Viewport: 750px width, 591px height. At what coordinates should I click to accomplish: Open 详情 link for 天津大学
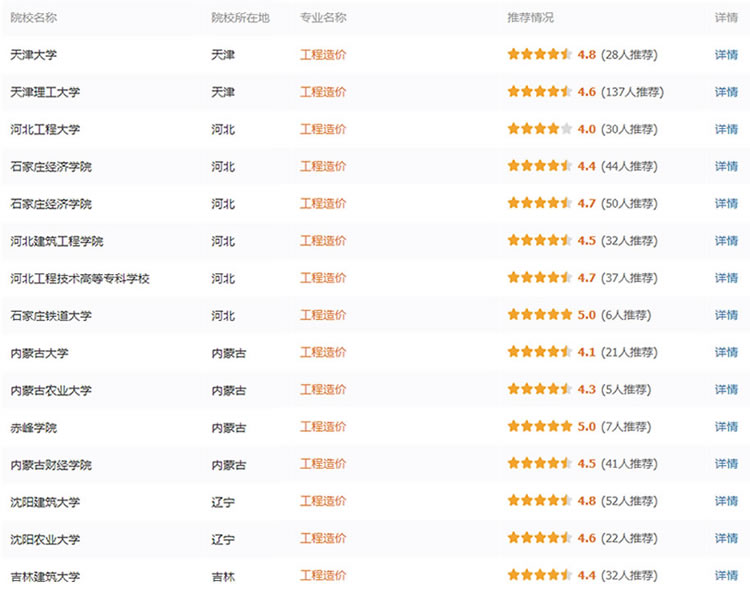(x=726, y=55)
